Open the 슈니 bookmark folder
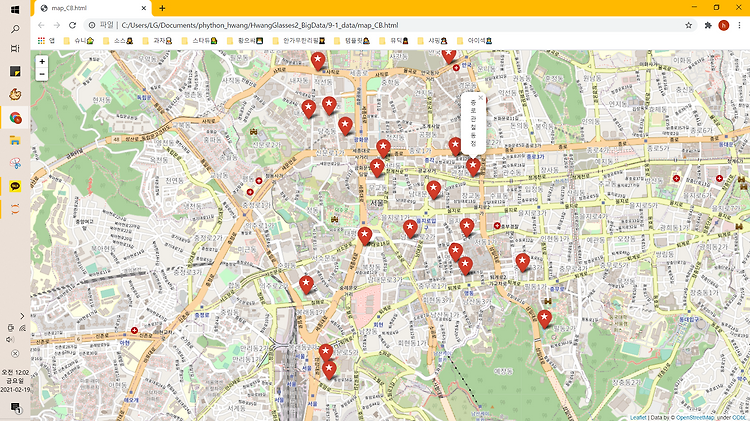Image resolution: width=750 pixels, height=421 pixels. (79, 41)
